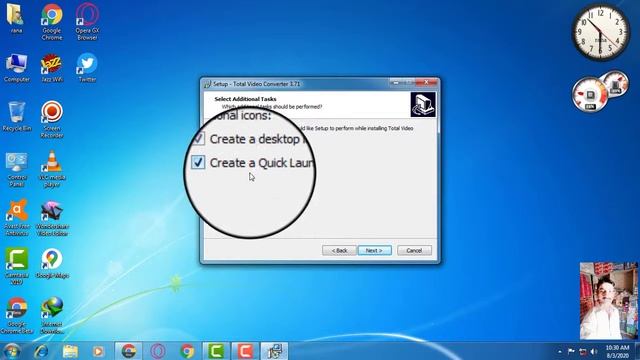This screenshot has width=640, height=360.
Task: Open the Windows Start menu
Action: coord(11,351)
